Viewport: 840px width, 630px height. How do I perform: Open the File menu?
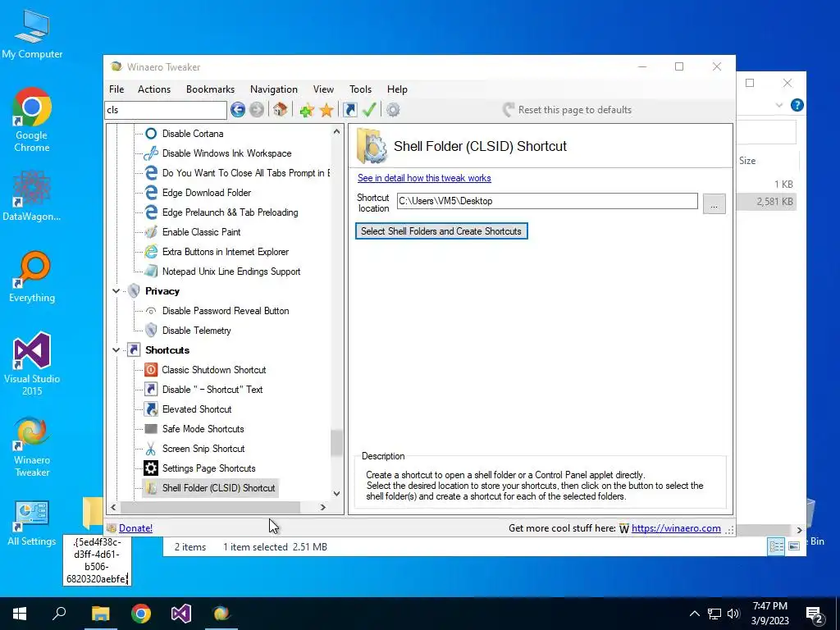pos(116,89)
